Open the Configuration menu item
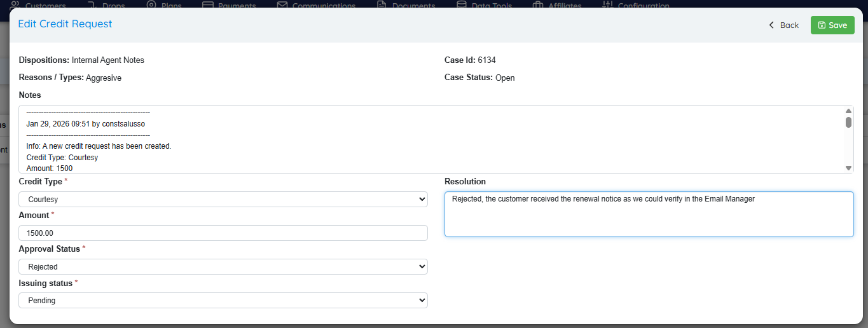868x328 pixels. pos(642,6)
